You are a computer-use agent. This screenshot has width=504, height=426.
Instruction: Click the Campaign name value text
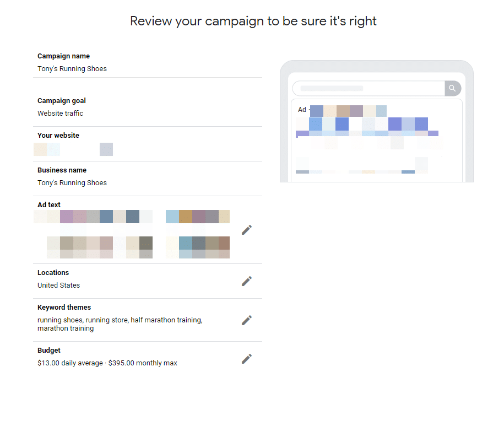click(x=72, y=69)
